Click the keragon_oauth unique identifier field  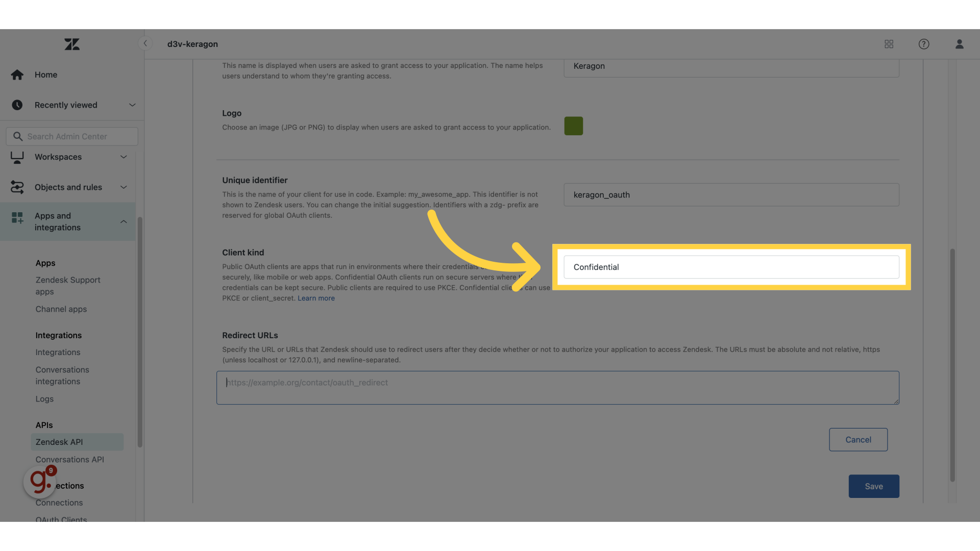coord(731,195)
